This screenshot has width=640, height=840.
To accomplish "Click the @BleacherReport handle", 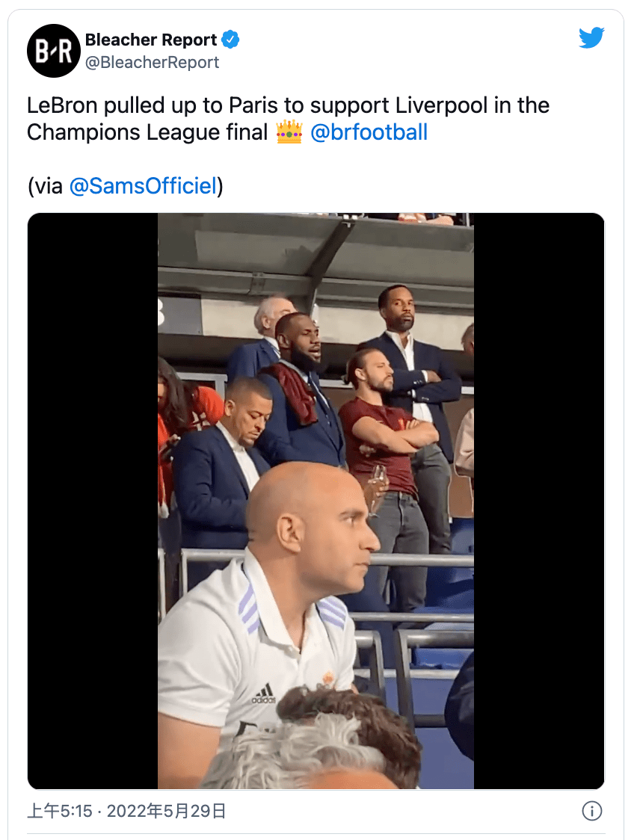I will 153,63.
